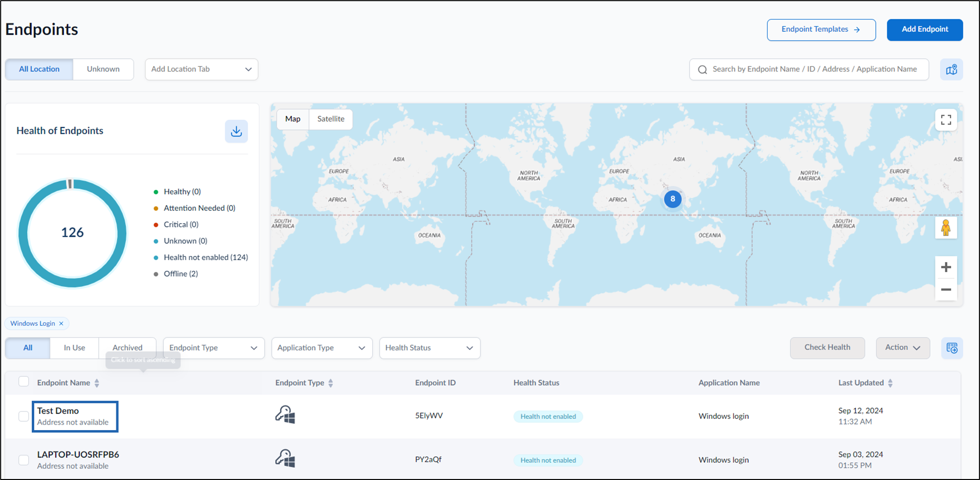
Task: Remove the Windows Login filter tag
Action: (x=61, y=323)
